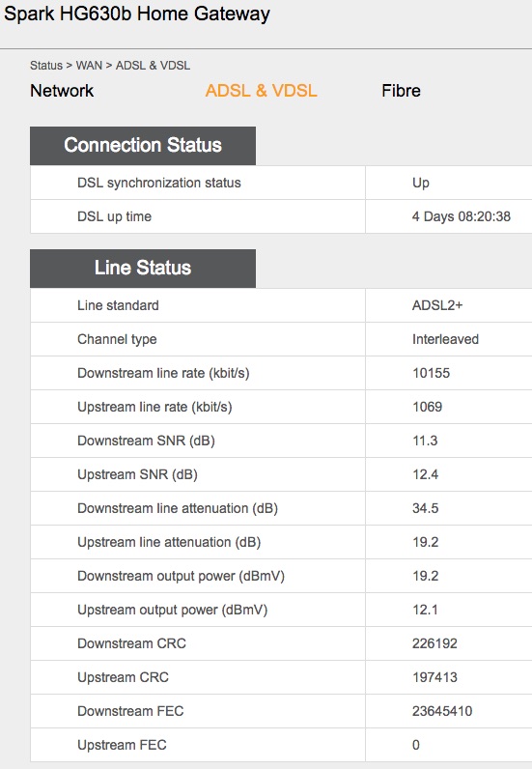Screen dimensions: 532x769
Task: Select the Downstream line attenuation value 34.5
Action: [425, 508]
